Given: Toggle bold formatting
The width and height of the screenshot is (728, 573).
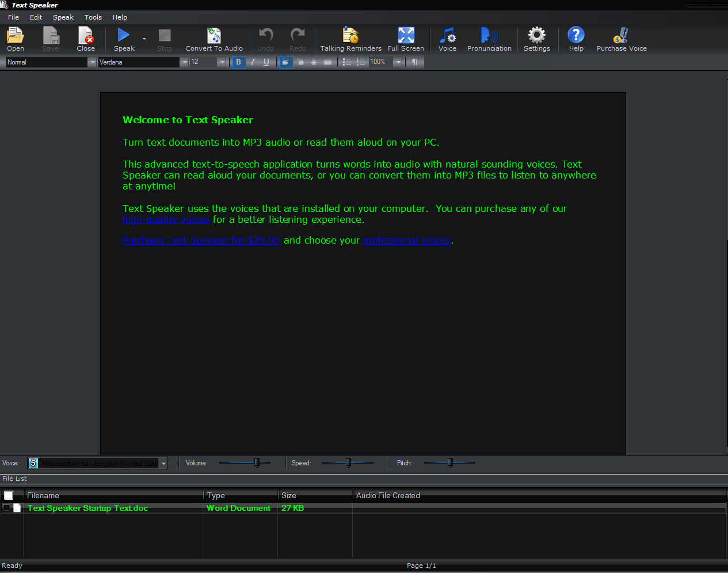Looking at the screenshot, I should (239, 62).
